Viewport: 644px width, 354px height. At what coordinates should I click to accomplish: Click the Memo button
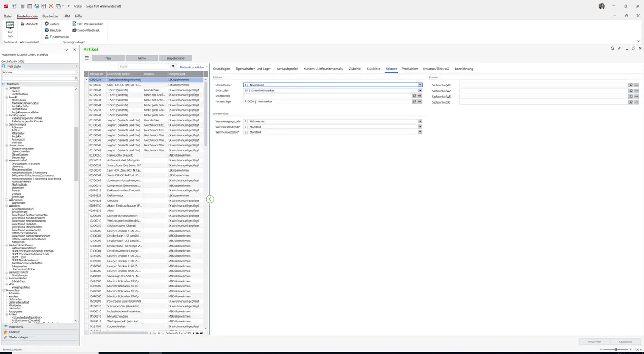(x=142, y=58)
